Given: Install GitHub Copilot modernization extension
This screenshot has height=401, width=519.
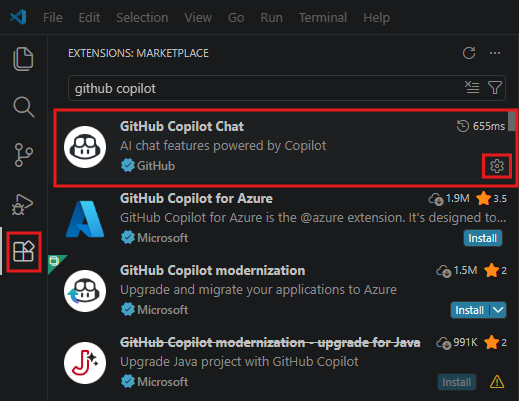Looking at the screenshot, I should coord(469,310).
